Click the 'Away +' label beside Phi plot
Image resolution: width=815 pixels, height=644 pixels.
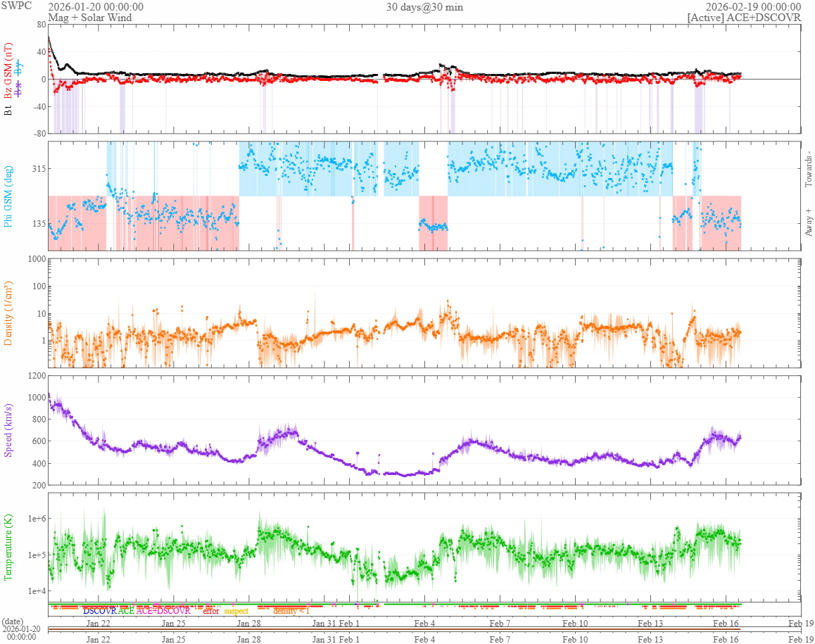click(808, 222)
